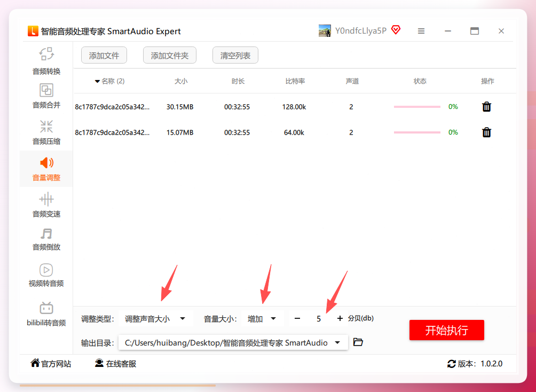Delete the 30.15MB file row
Screen dimensions: 536x392
(x=486, y=107)
